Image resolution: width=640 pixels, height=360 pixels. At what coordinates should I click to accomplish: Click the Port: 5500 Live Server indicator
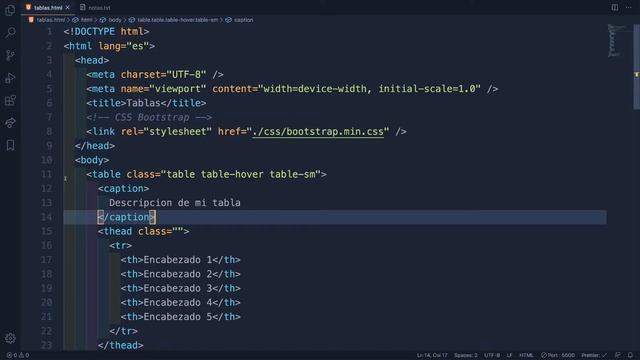click(x=558, y=355)
